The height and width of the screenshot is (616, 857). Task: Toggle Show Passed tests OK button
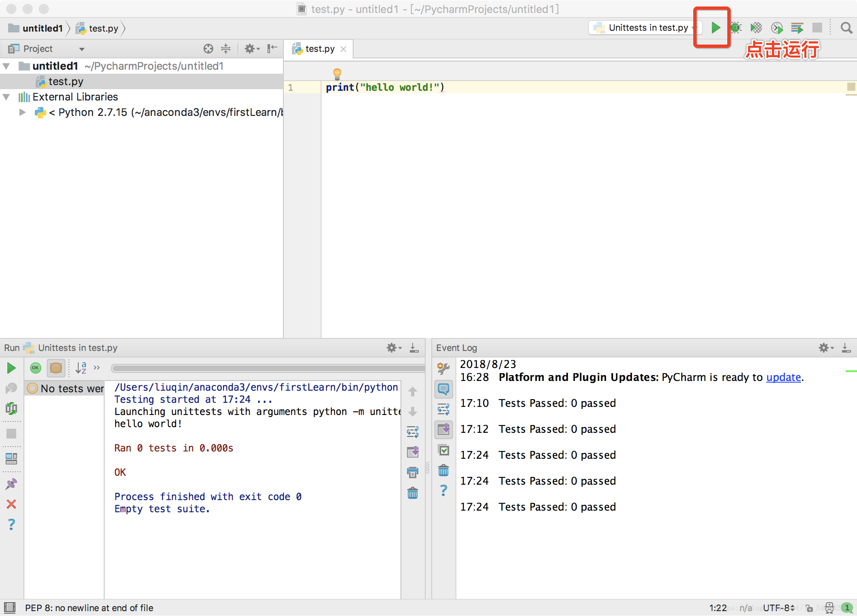(36, 368)
